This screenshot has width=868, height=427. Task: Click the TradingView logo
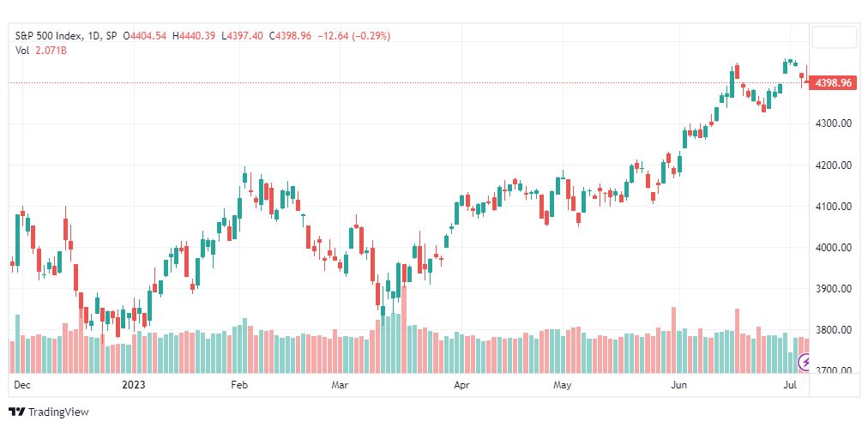(x=49, y=412)
